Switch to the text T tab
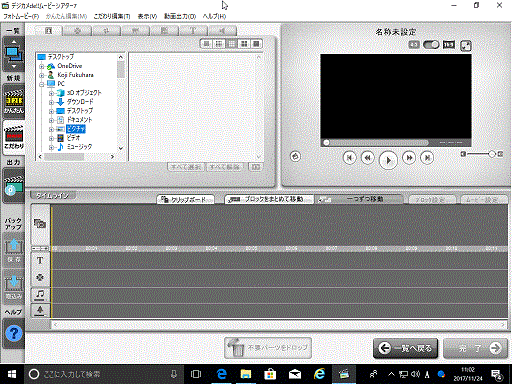Viewport: 512px width, 384px height. (x=193, y=31)
